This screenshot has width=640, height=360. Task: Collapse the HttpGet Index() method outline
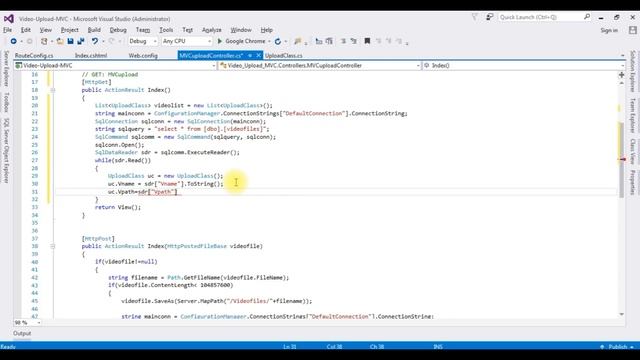point(53,90)
